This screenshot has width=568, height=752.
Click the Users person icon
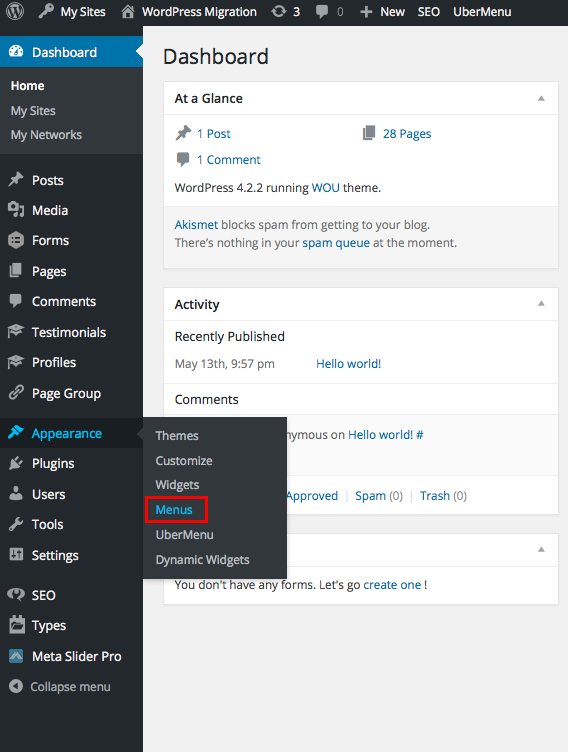(16, 494)
